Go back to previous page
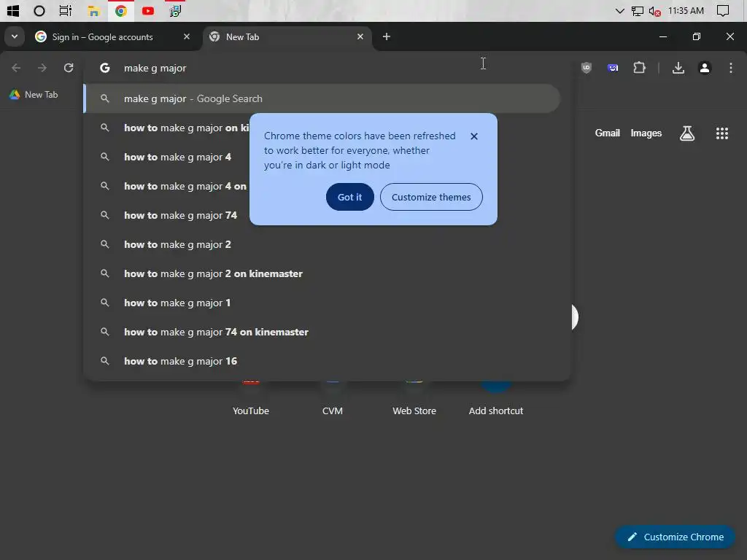Screen dimensions: 747x560 [16, 68]
